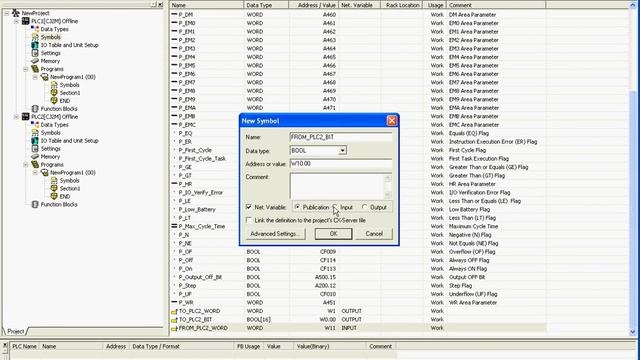Click the Symbols icon under PLC1
This screenshot has width=640, height=360.
(x=35, y=37)
